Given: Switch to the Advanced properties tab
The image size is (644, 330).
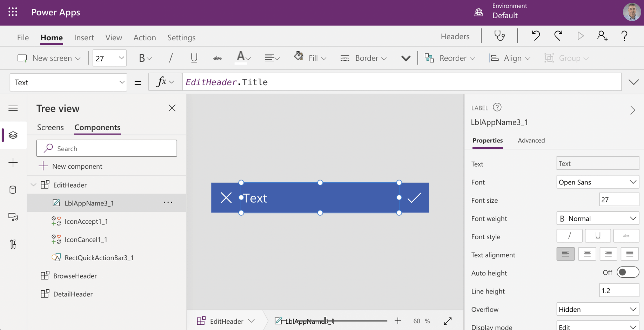Looking at the screenshot, I should [x=531, y=141].
